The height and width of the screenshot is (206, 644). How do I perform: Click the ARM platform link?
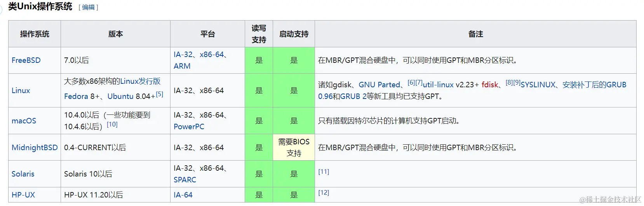(182, 66)
